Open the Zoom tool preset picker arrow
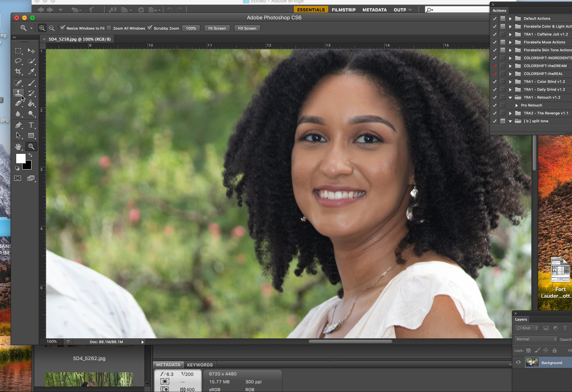Image resolution: width=572 pixels, height=392 pixels. coord(31,28)
